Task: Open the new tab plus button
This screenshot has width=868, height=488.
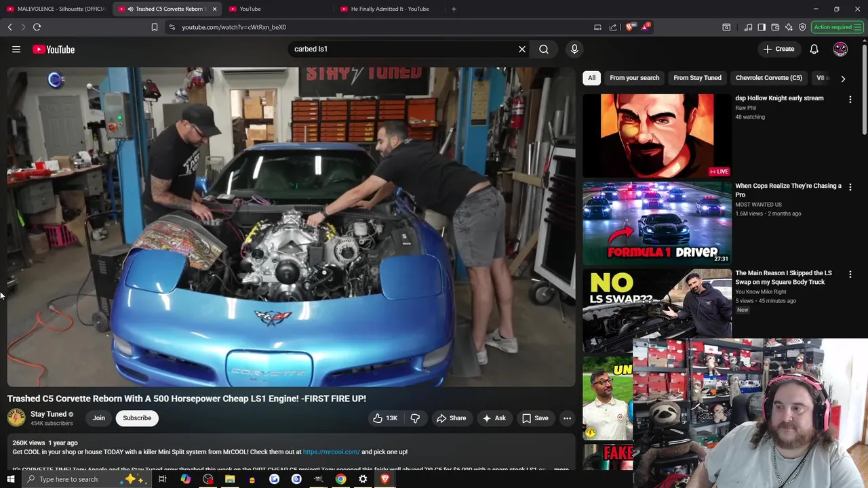Action: pos(454,9)
